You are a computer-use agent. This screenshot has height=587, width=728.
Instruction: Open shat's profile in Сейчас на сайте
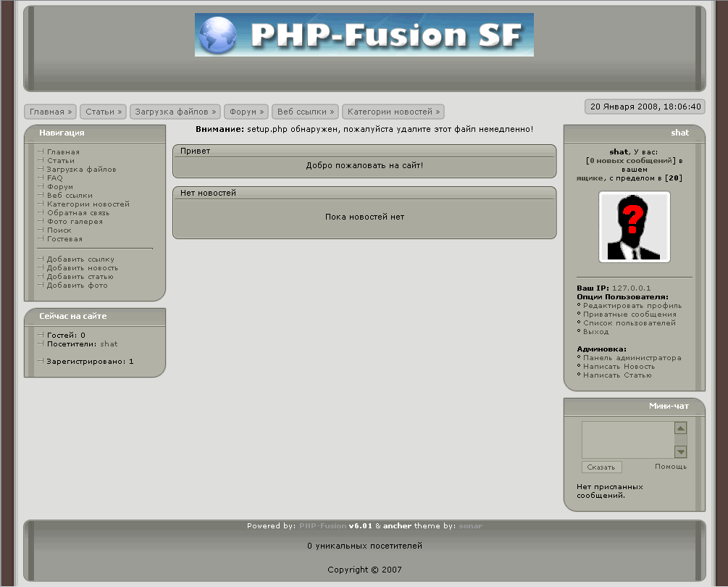click(109, 344)
